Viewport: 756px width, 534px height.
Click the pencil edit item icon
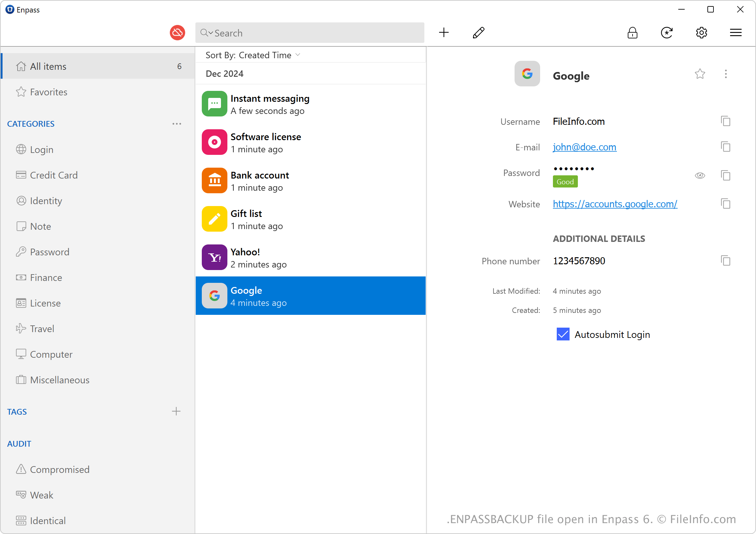pos(478,33)
